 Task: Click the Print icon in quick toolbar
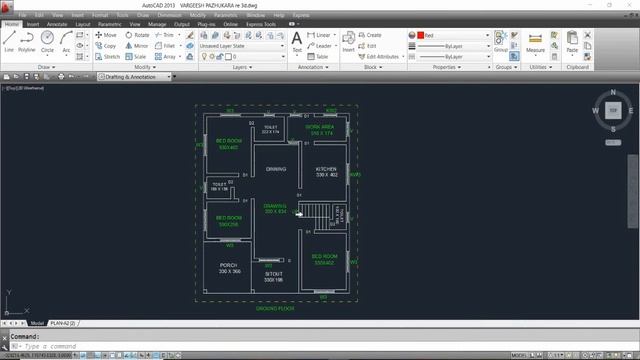(61, 76)
